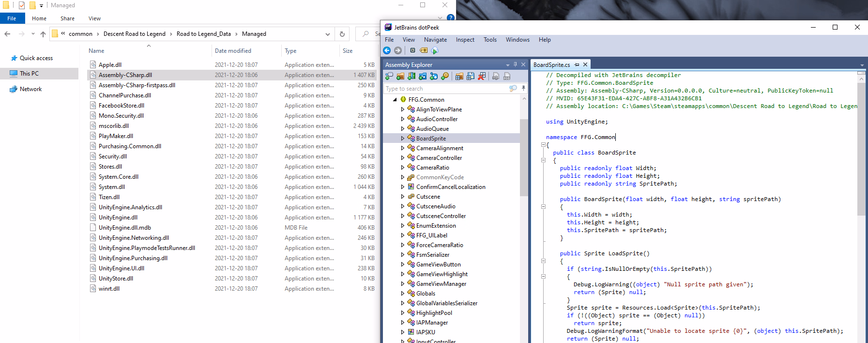Open the Tools menu in dotPeek
The image size is (868, 343).
tap(490, 40)
